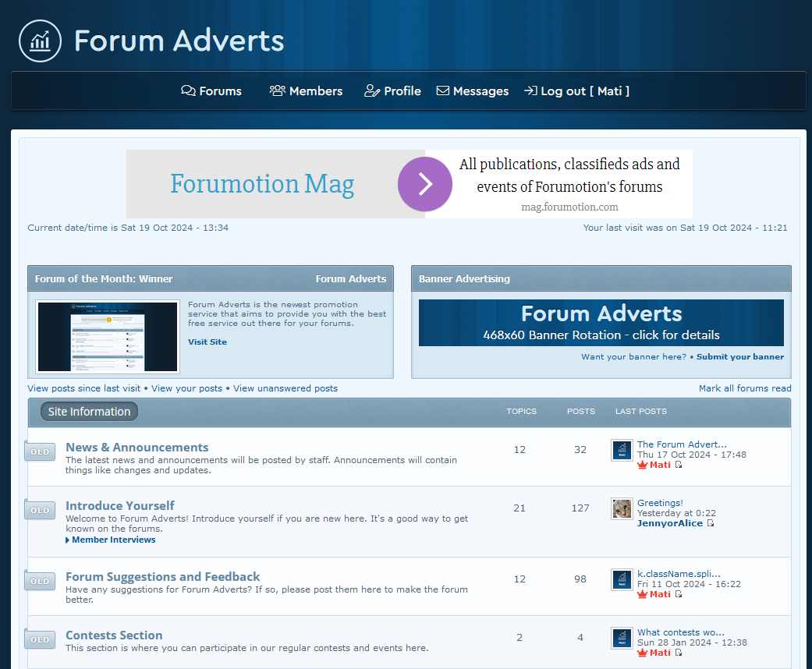This screenshot has width=812, height=669.
Task: Go to the Members page
Action: (x=306, y=91)
